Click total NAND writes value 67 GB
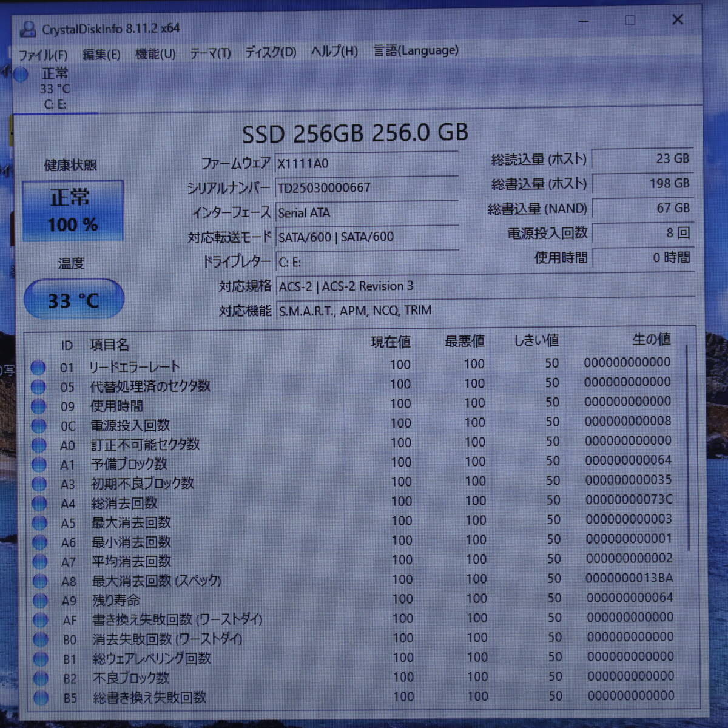This screenshot has height=728, width=728. [x=642, y=208]
